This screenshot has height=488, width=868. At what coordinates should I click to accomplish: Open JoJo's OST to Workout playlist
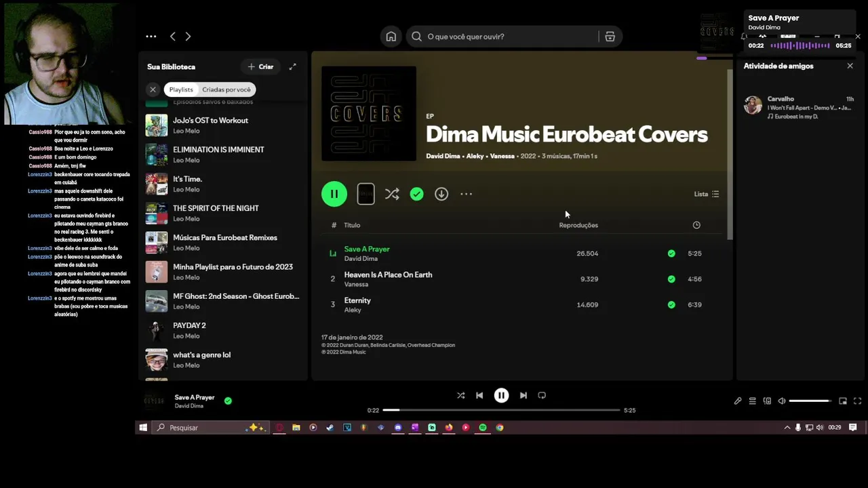pos(222,125)
